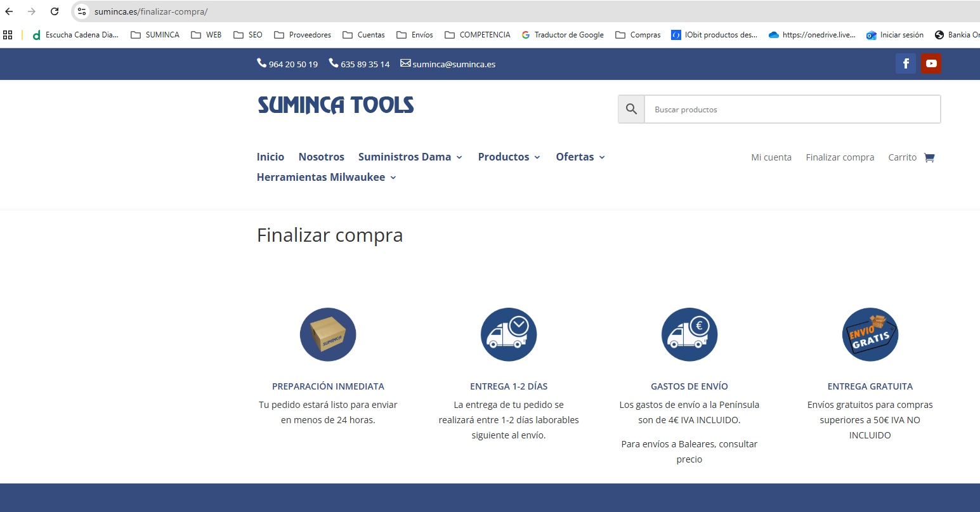Open the Facebook page icon
This screenshot has height=512, width=980.
[x=906, y=63]
